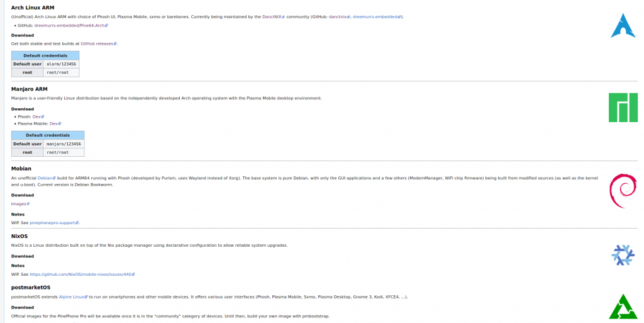Open the Mobian Images download link
This screenshot has height=323, width=644.
point(19,203)
